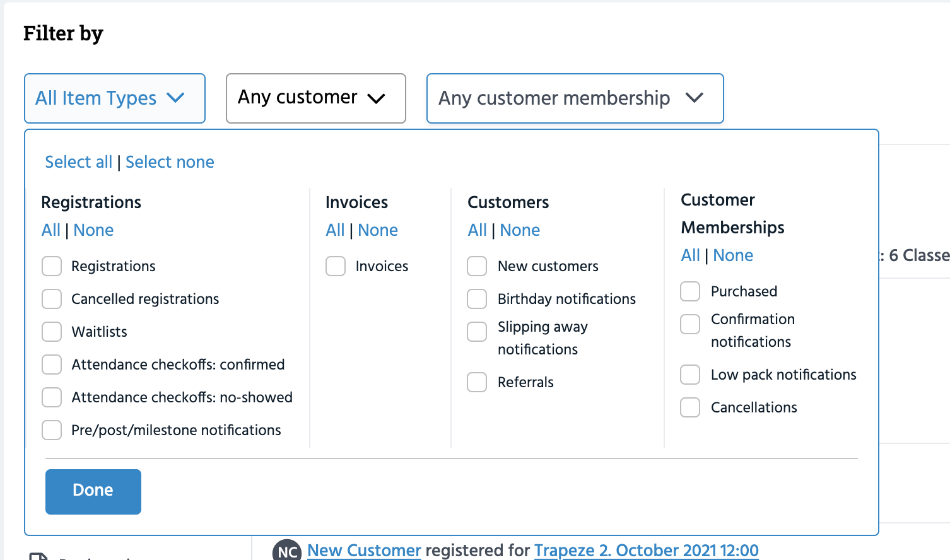Click the Done button
950x560 pixels.
pyautogui.click(x=93, y=491)
